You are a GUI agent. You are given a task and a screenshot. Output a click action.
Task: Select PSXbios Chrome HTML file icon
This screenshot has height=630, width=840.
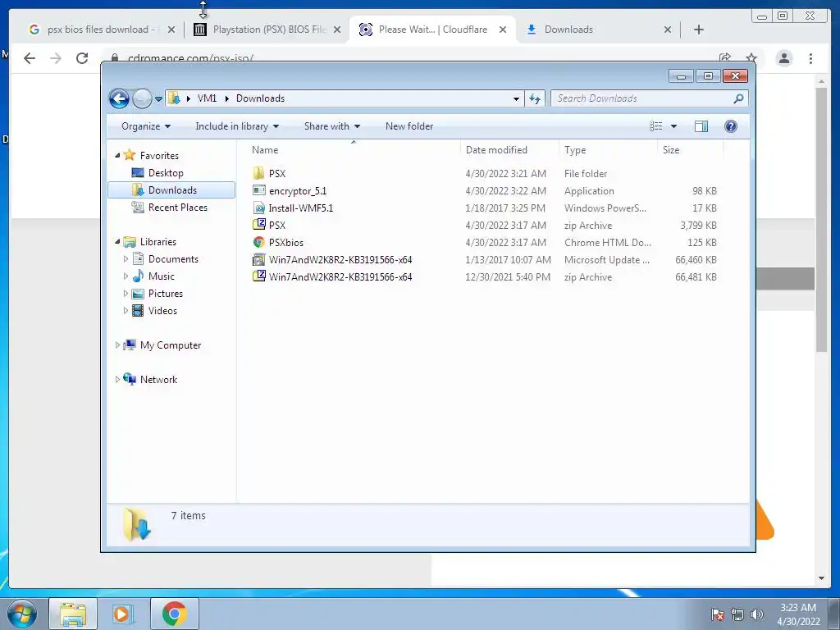point(258,242)
